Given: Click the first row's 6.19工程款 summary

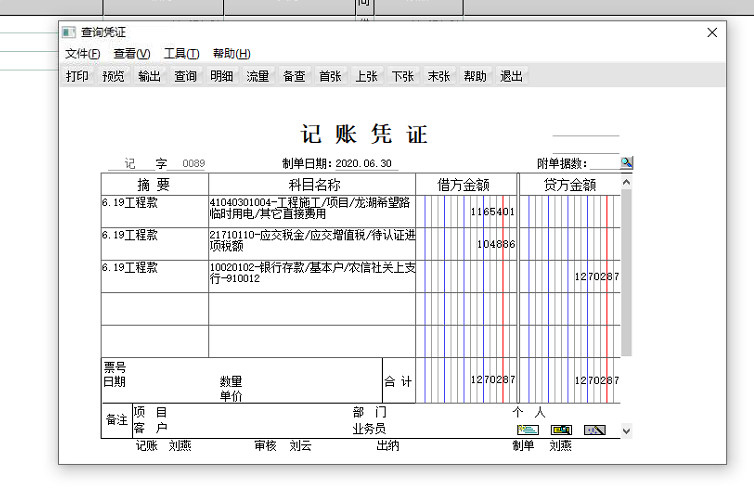Looking at the screenshot, I should point(130,202).
